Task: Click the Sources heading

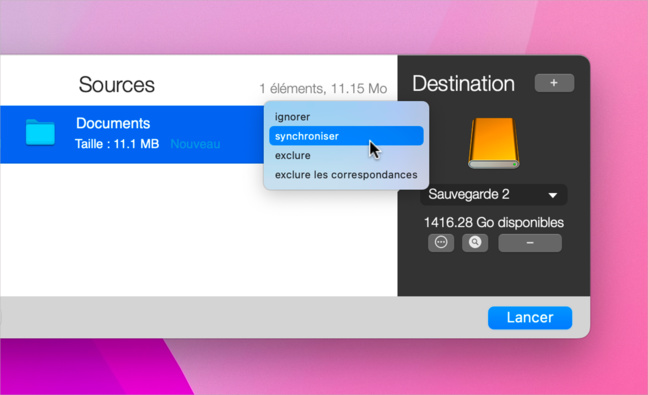Action: pyautogui.click(x=117, y=85)
